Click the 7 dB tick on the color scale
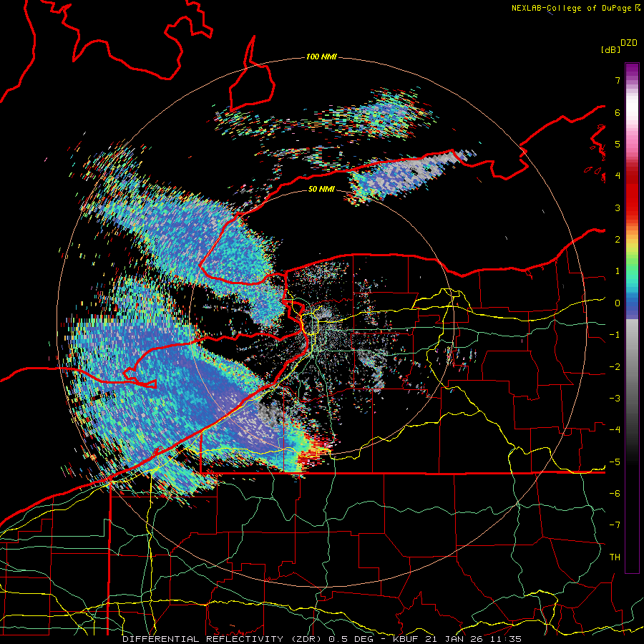This screenshot has height=644, width=644. point(618,80)
